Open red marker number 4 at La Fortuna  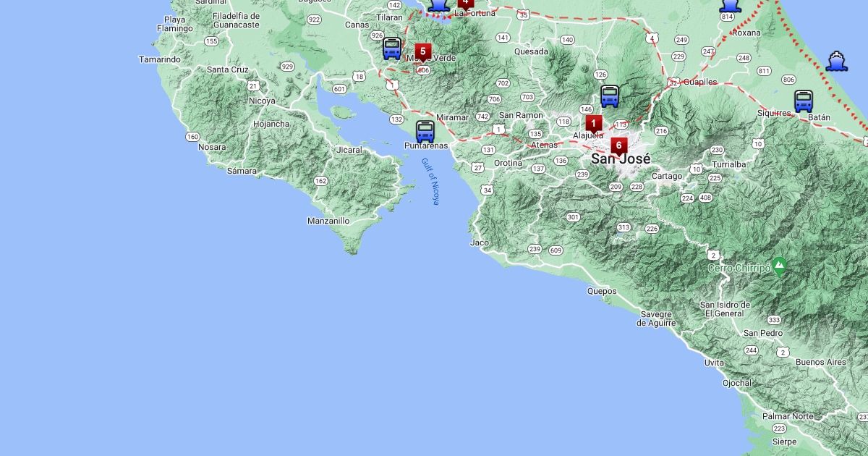pos(466,3)
